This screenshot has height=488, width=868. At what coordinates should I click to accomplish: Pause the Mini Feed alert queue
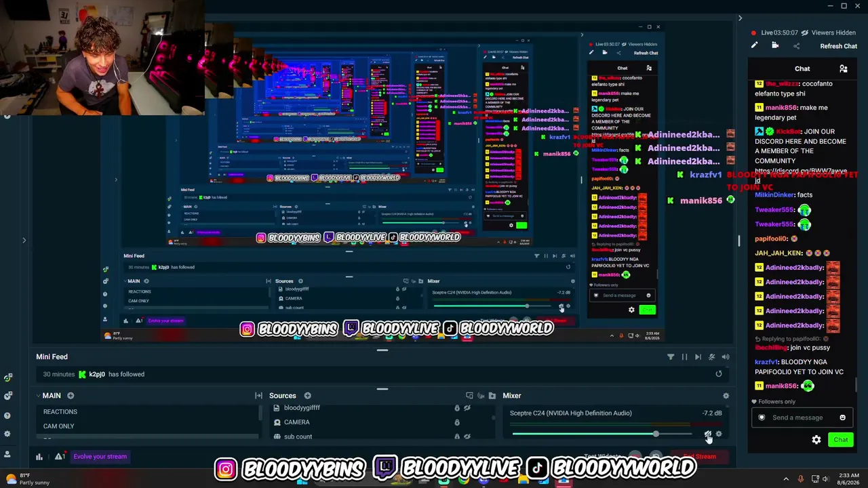tap(684, 357)
